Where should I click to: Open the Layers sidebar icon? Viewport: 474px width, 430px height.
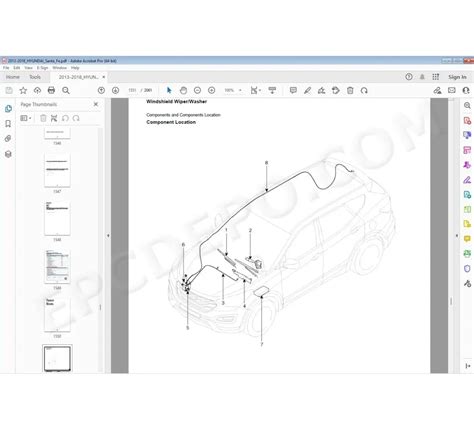pyautogui.click(x=8, y=154)
